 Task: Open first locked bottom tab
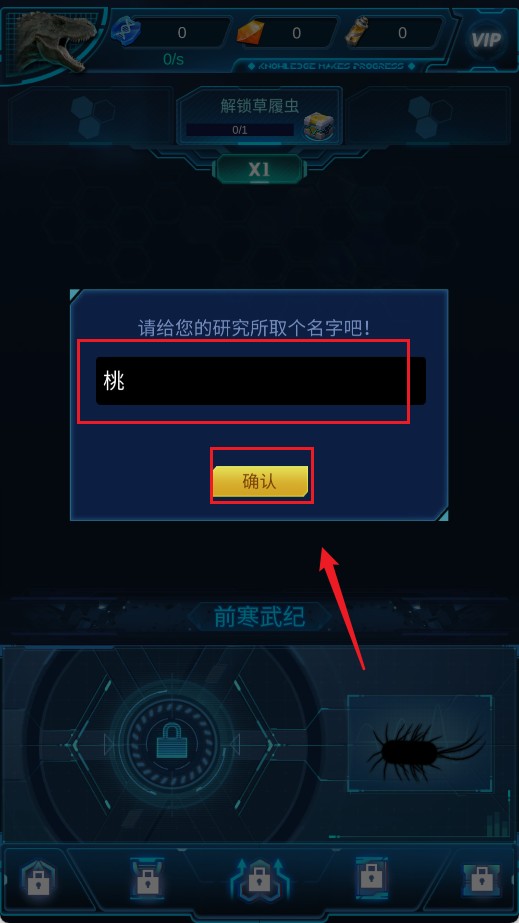click(39, 882)
